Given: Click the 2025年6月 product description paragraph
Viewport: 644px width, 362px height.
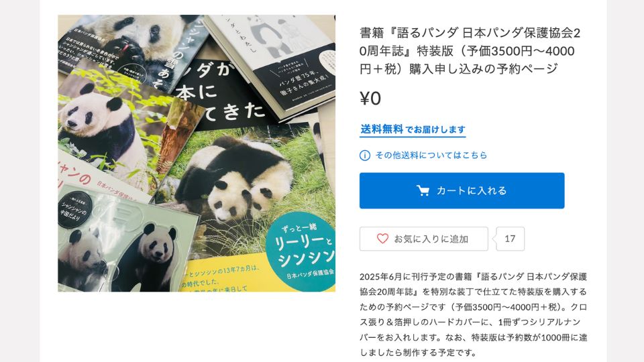Looking at the screenshot, I should [x=473, y=314].
